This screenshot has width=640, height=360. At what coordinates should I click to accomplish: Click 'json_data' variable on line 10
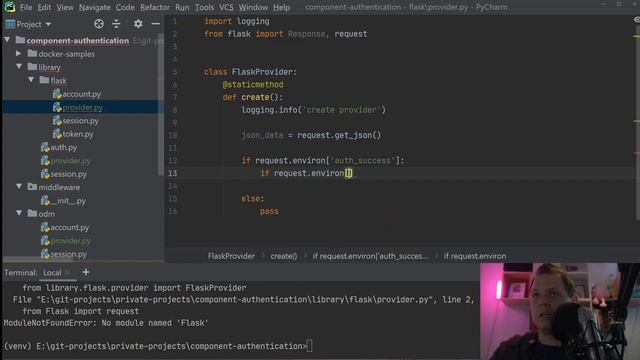pos(262,135)
